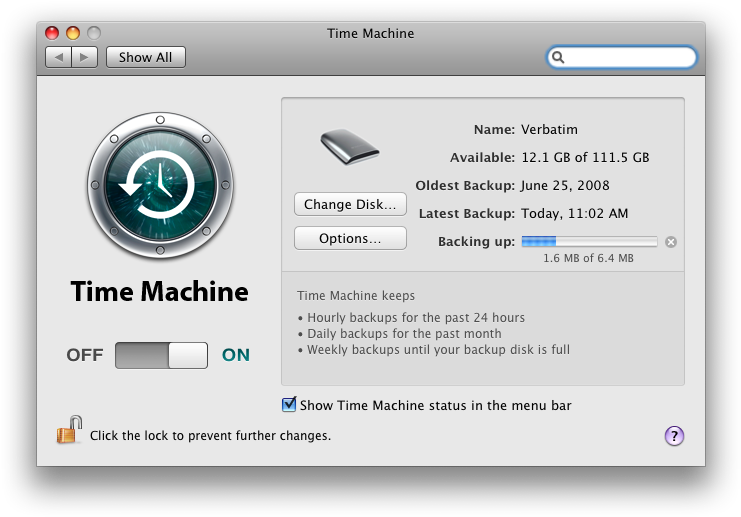Click the 'Latest Backup:' label
Viewport: 741px width, 517px height.
pyautogui.click(x=467, y=214)
